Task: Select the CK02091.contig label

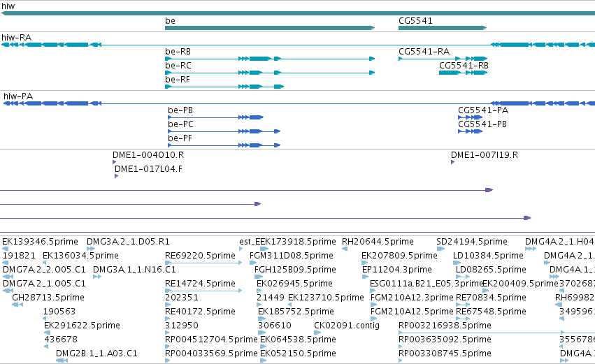Action: click(347, 326)
